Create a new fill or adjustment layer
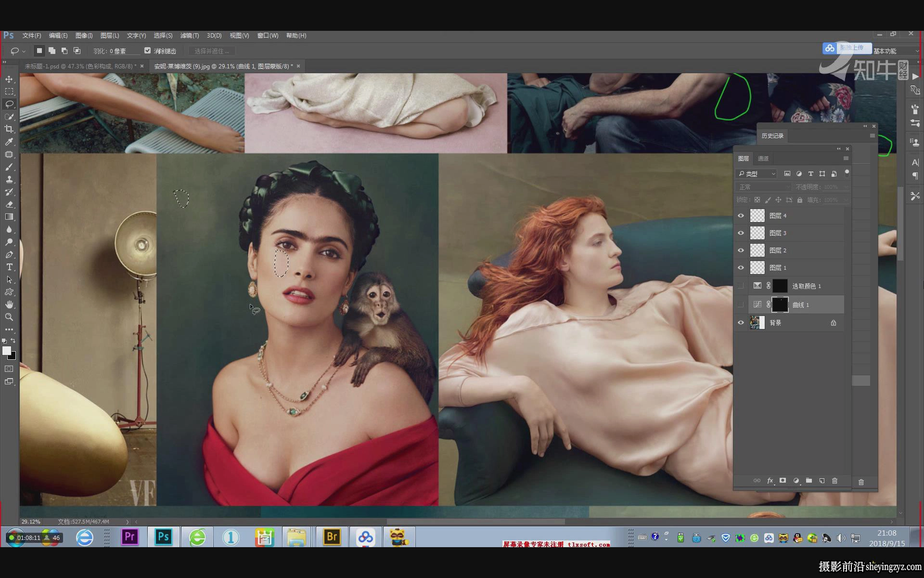Screen dimensions: 924x578 click(x=796, y=481)
